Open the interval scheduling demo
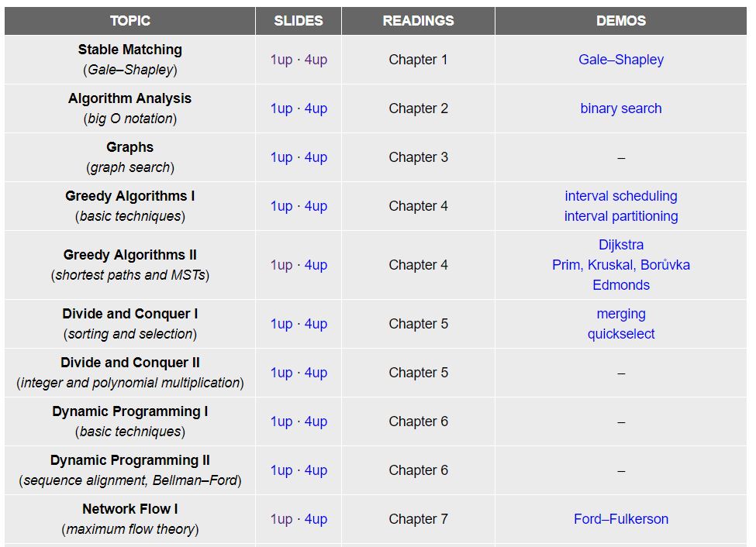Image resolution: width=756 pixels, height=547 pixels. [620, 196]
